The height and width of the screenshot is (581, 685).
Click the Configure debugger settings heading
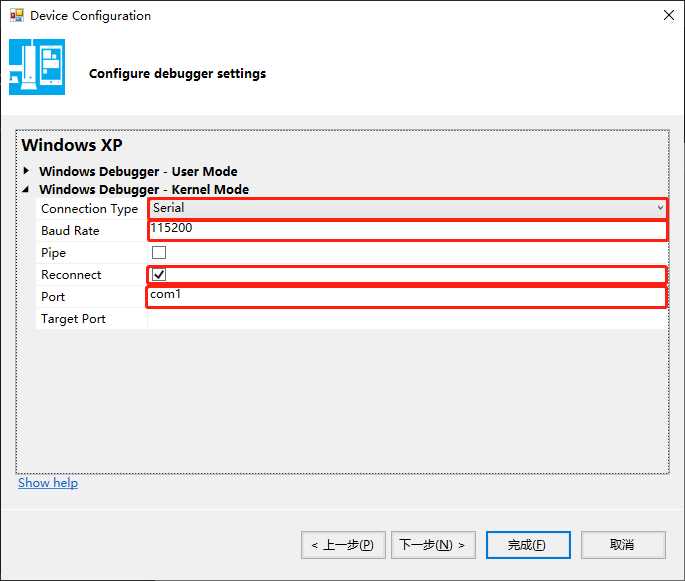pyautogui.click(x=177, y=73)
